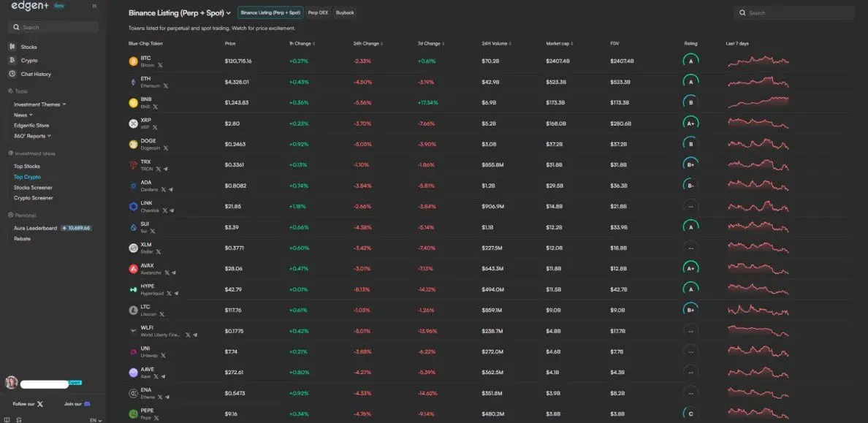The image size is (868, 423).
Task: Sort by 1h Change column
Action: (x=302, y=43)
